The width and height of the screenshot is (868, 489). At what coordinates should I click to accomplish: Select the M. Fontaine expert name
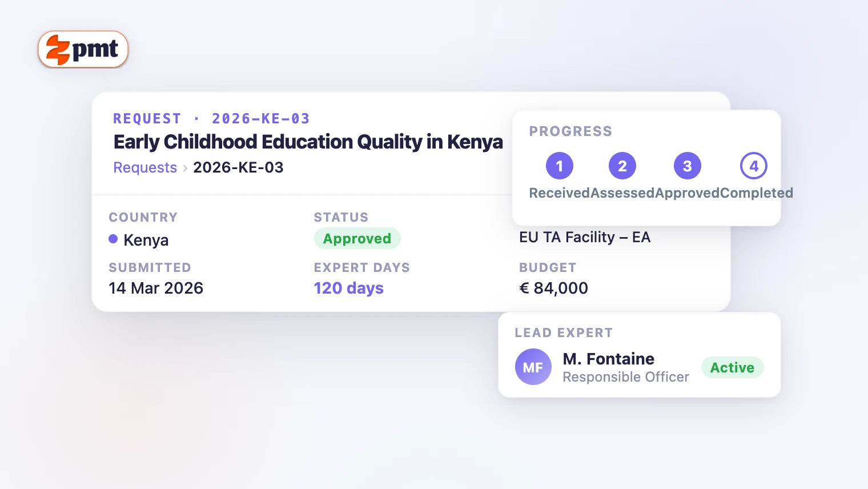(x=609, y=359)
